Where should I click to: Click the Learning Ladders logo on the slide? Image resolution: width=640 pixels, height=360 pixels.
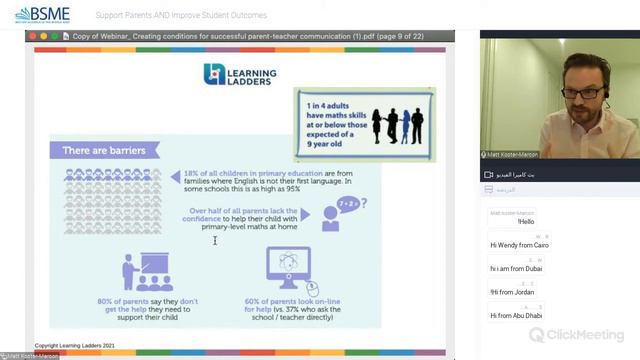click(x=240, y=74)
